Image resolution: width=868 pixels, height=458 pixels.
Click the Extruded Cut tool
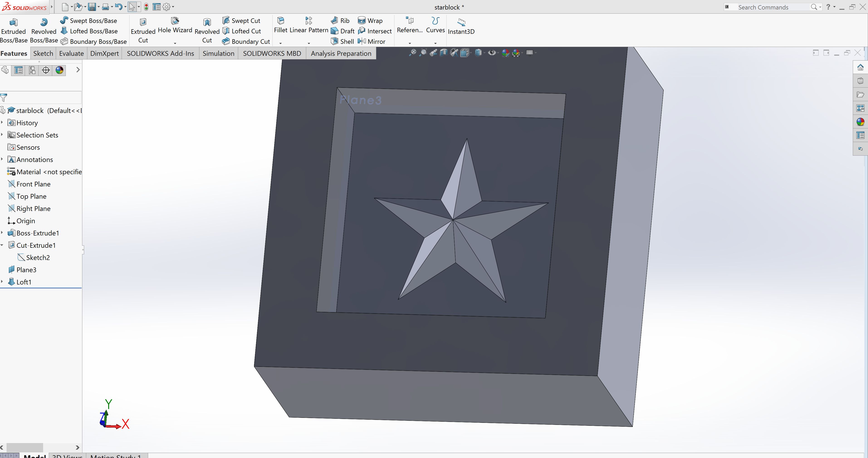click(x=143, y=31)
